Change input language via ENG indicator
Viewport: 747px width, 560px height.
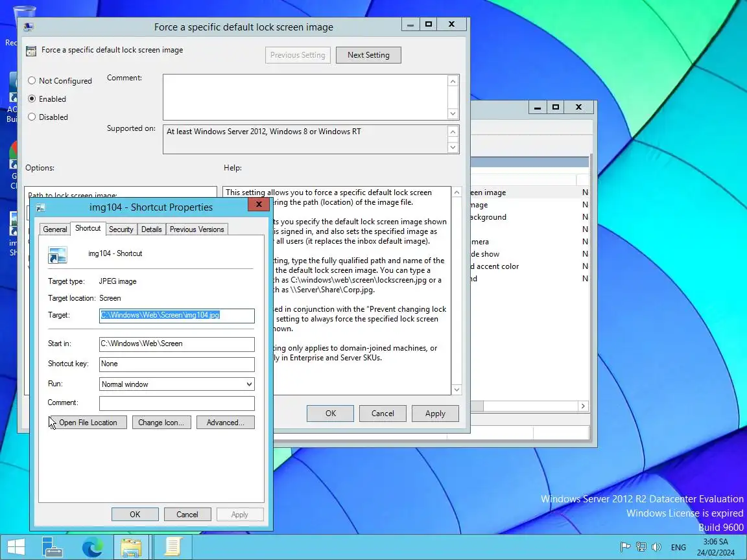678,547
